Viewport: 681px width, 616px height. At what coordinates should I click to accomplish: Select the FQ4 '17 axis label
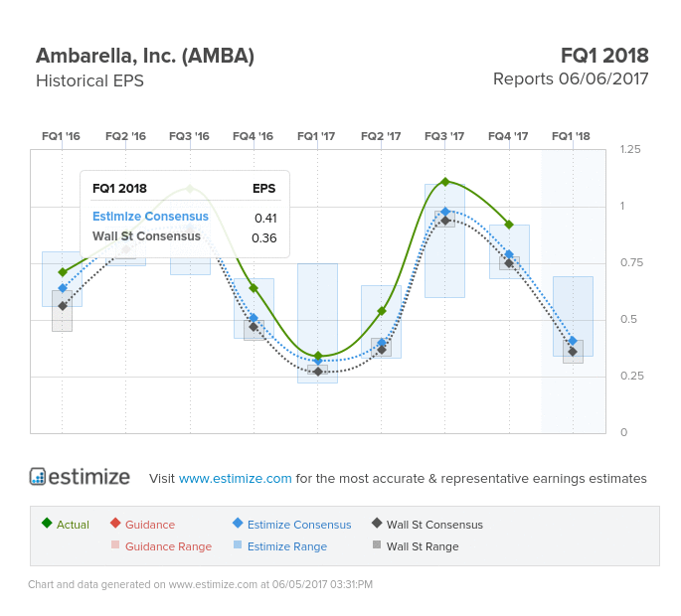[508, 136]
